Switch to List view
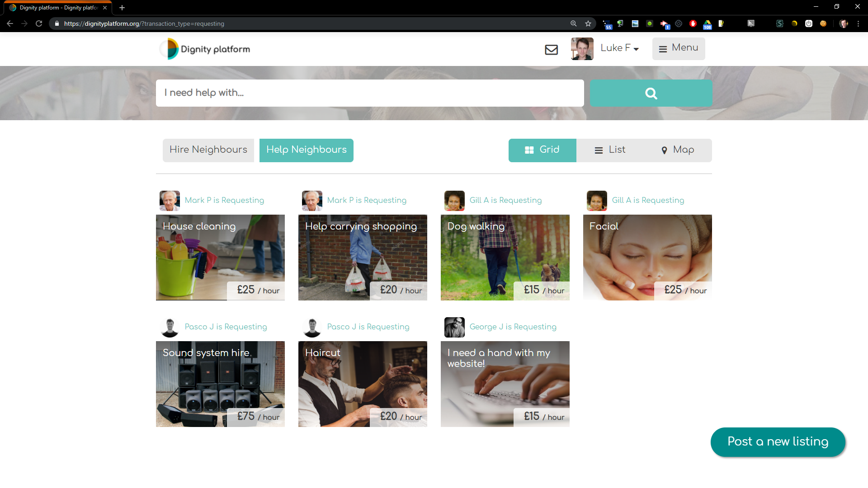 click(x=610, y=150)
